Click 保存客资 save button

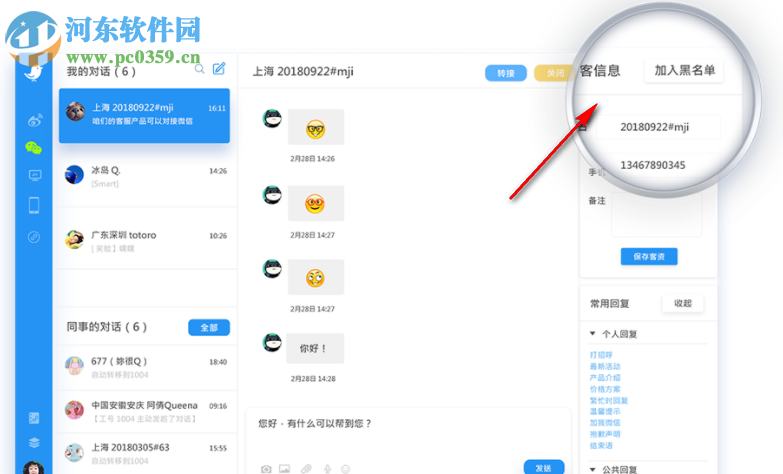(649, 256)
